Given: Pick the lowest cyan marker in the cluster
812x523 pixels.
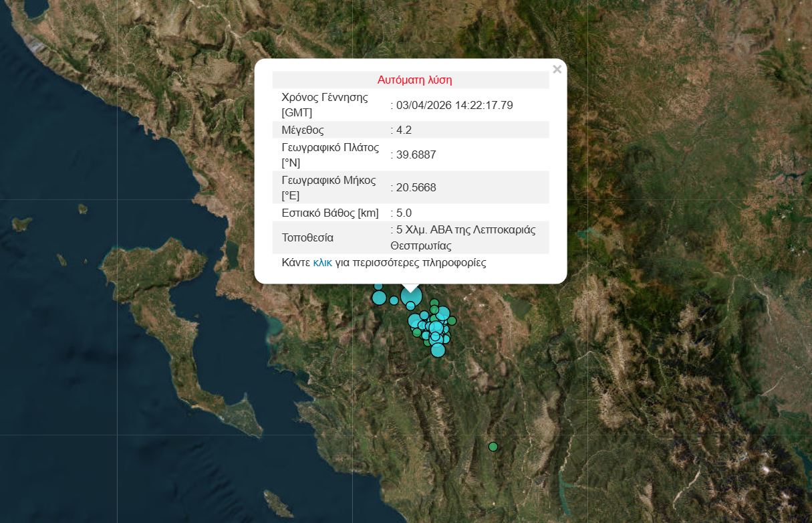Looking at the screenshot, I should [x=438, y=350].
